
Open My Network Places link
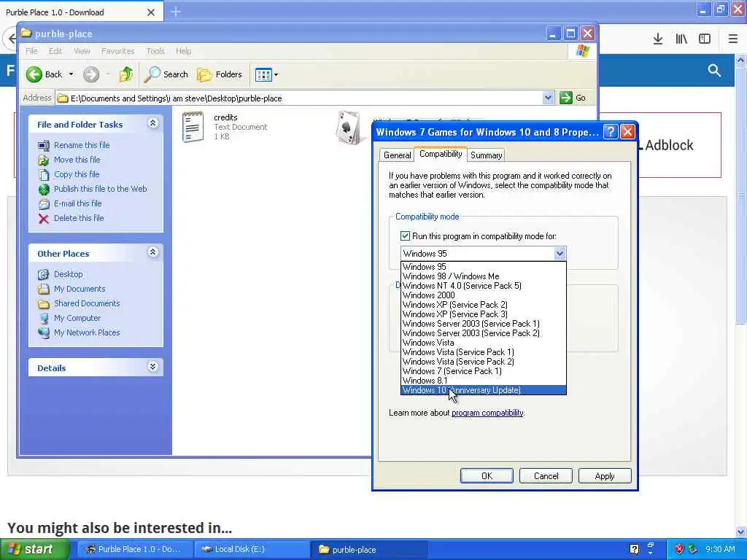pos(87,332)
